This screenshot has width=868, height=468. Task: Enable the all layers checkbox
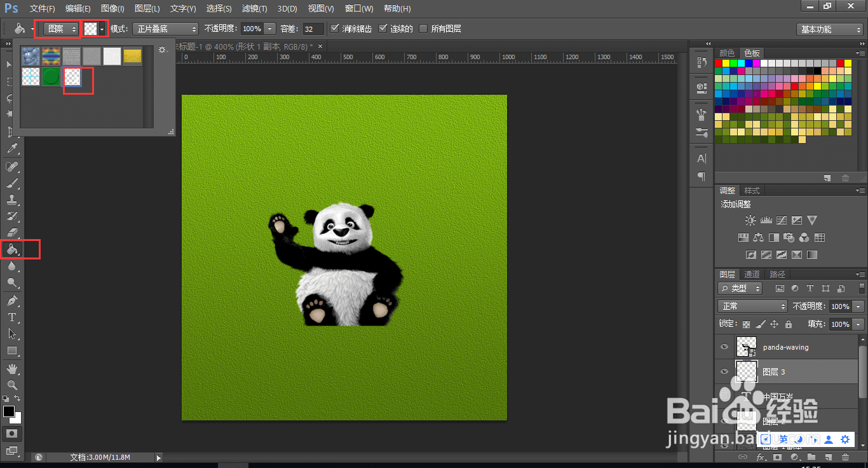pos(423,29)
